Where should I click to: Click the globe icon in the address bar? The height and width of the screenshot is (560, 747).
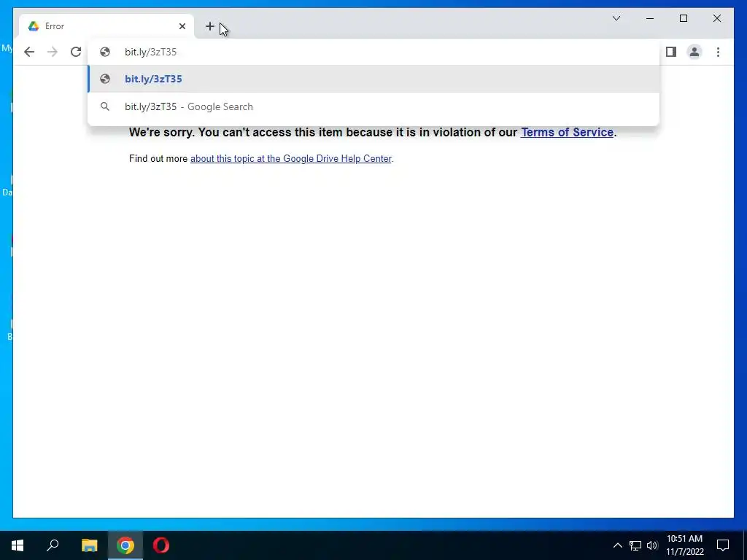105,52
